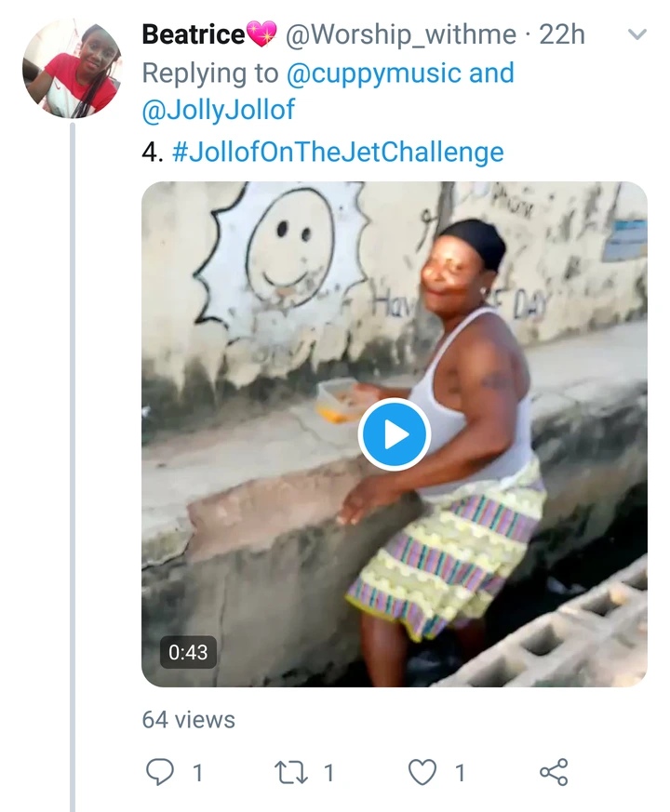
Task: Click the pink heart emoji beside Beatrice
Action: pyautogui.click(x=261, y=35)
